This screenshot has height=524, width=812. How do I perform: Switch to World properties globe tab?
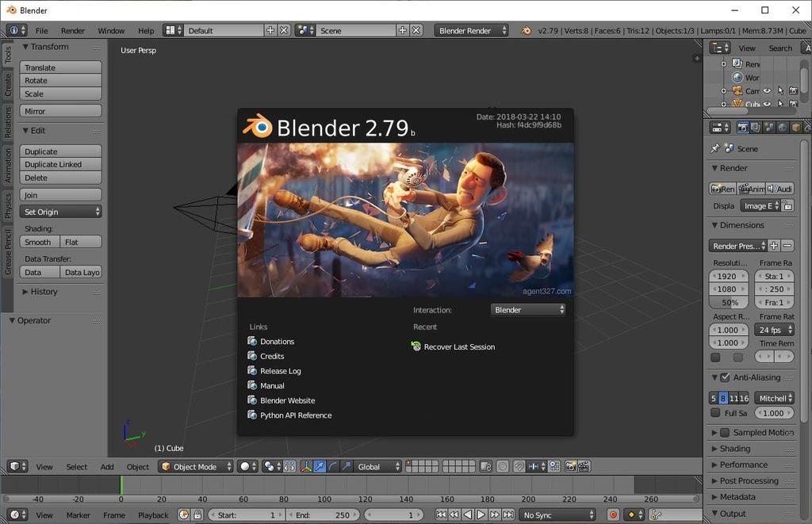(783, 128)
